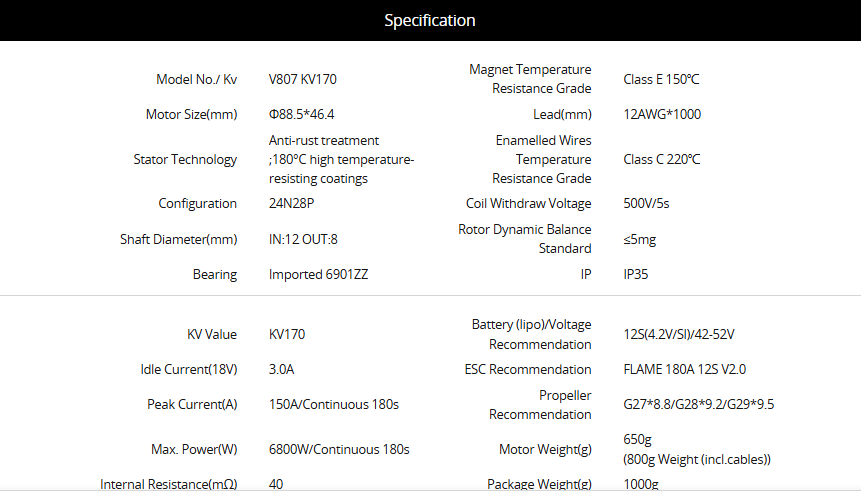
Task: Click the 6800W/Continuous 180s max power
Action: [339, 449]
